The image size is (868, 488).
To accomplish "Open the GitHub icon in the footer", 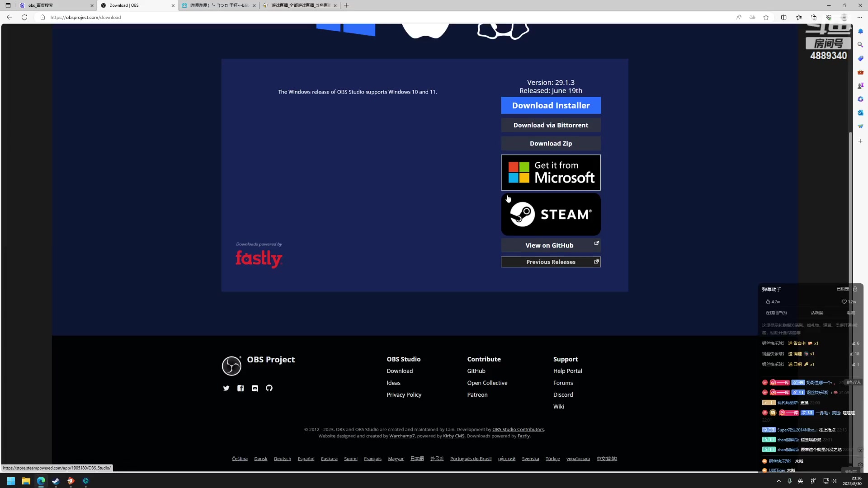I will [269, 388].
